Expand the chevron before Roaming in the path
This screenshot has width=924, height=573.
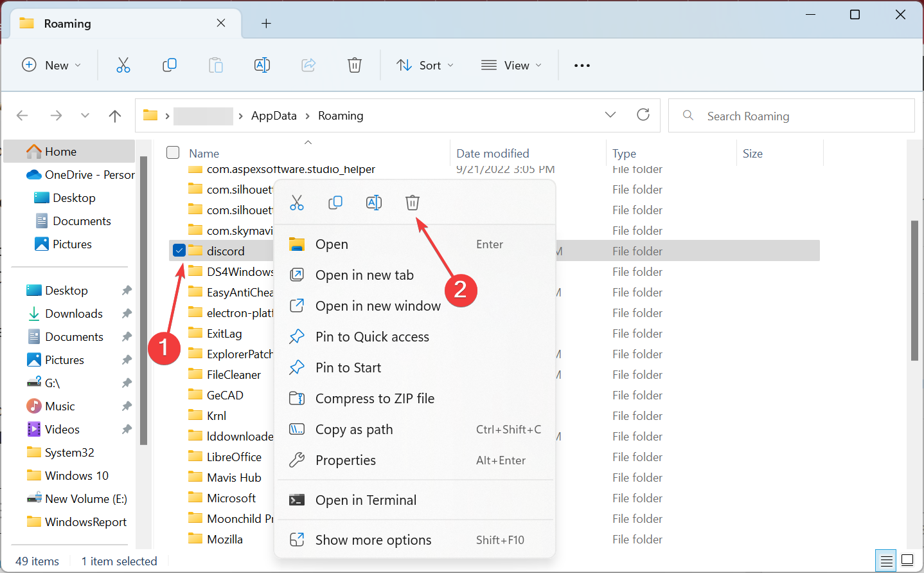pos(307,116)
